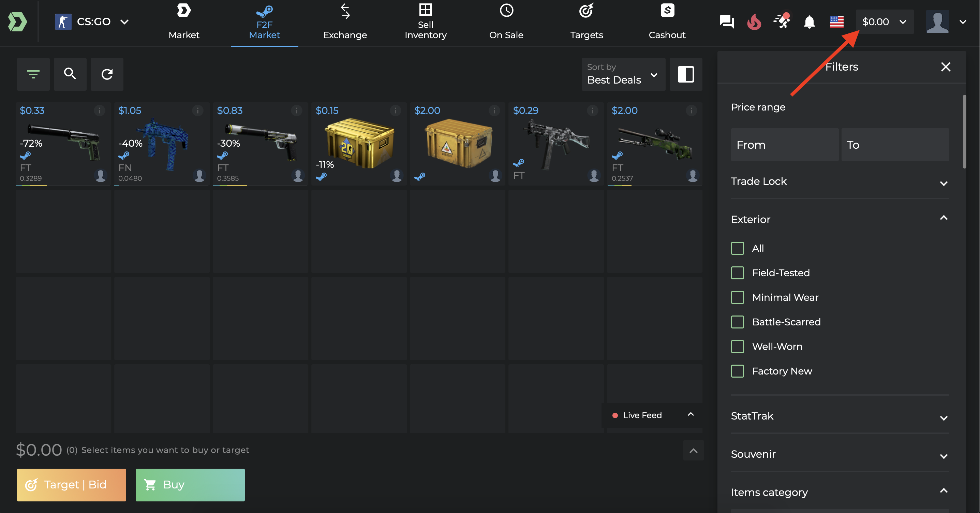Check the Field-Tested exterior box
This screenshot has height=513, width=980.
pyautogui.click(x=737, y=273)
